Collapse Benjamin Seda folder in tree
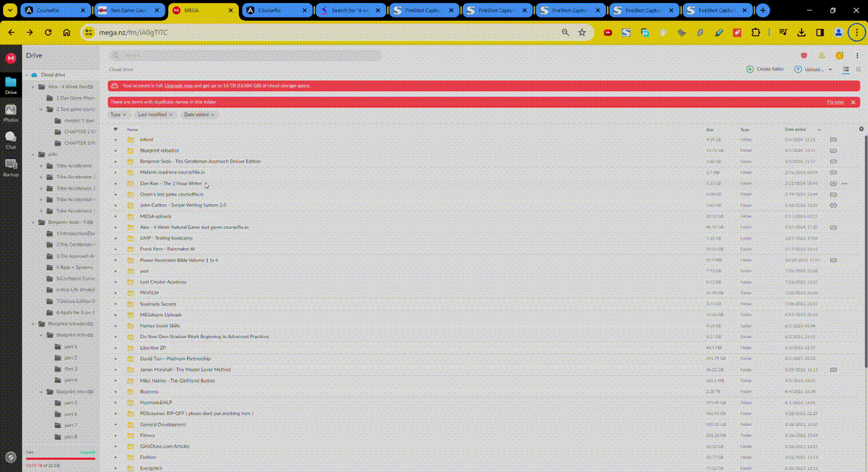 pos(33,222)
